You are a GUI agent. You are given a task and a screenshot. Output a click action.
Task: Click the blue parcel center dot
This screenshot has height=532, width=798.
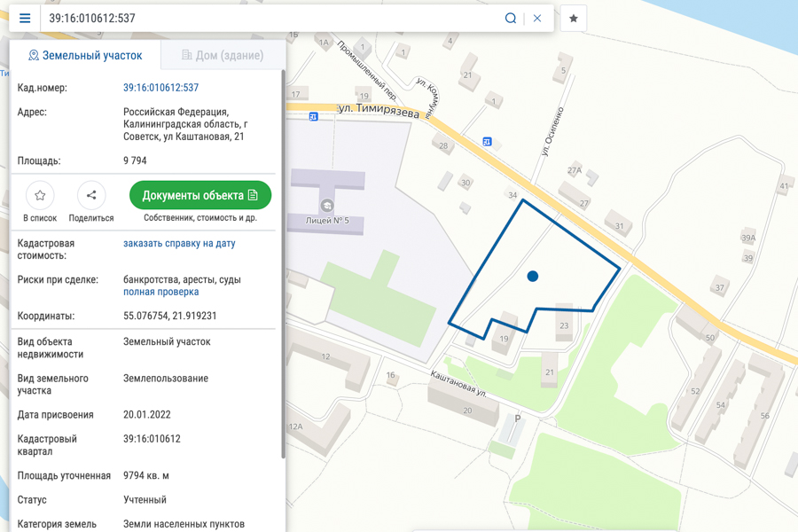click(532, 277)
